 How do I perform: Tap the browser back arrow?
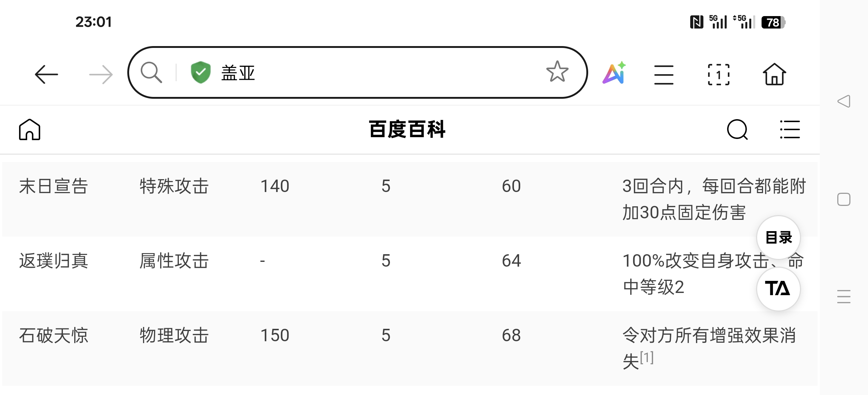tap(46, 75)
